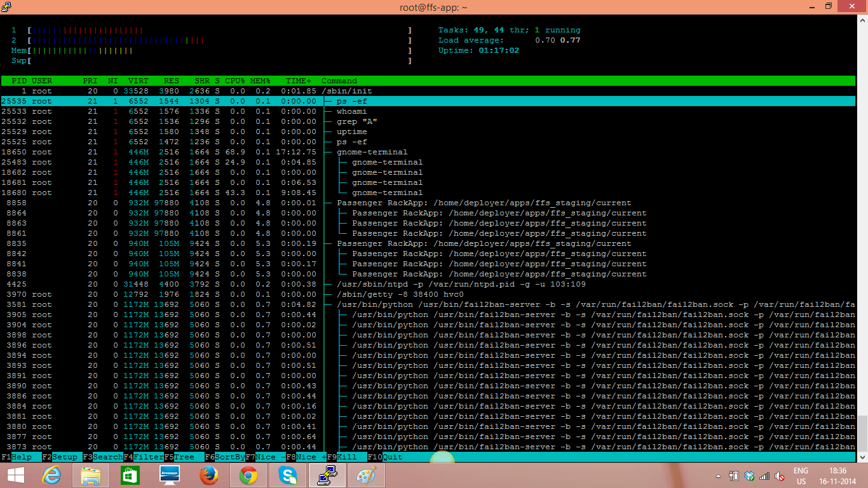Screen dimensions: 868x488
Task: Click the battery power tray icon
Action: pos(734,475)
